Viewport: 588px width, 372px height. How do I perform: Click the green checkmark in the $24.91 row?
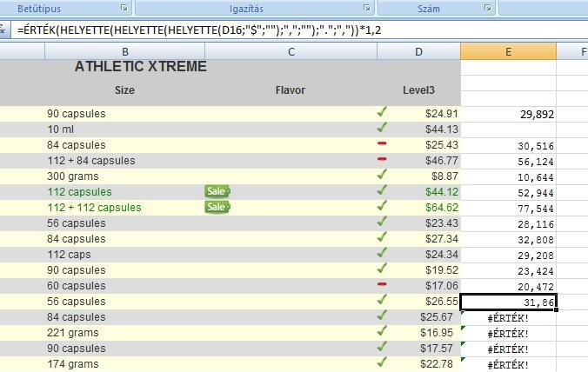[382, 111]
